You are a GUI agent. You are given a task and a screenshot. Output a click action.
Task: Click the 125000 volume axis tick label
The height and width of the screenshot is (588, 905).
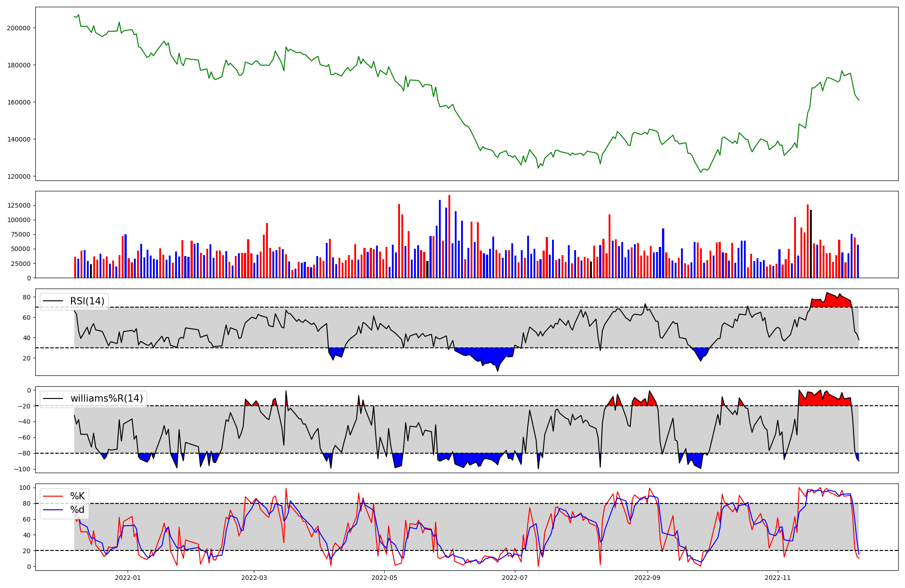click(x=19, y=205)
